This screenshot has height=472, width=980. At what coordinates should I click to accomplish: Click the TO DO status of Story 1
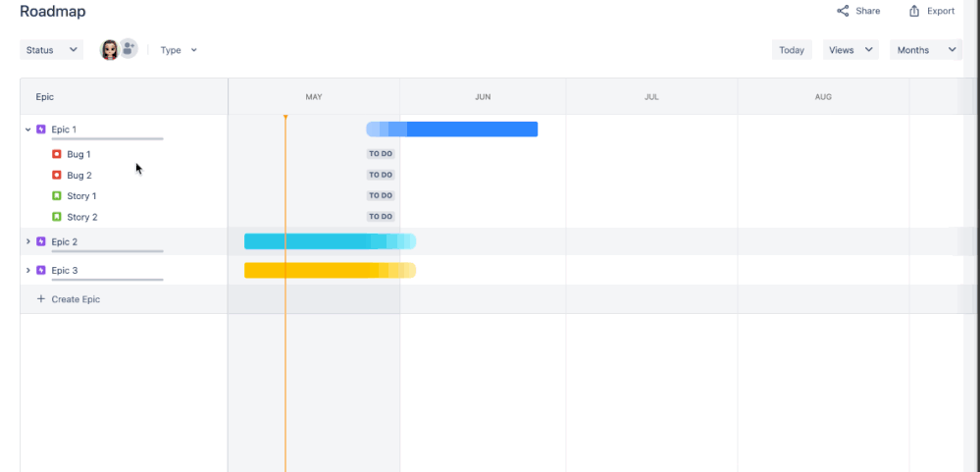[x=381, y=195]
